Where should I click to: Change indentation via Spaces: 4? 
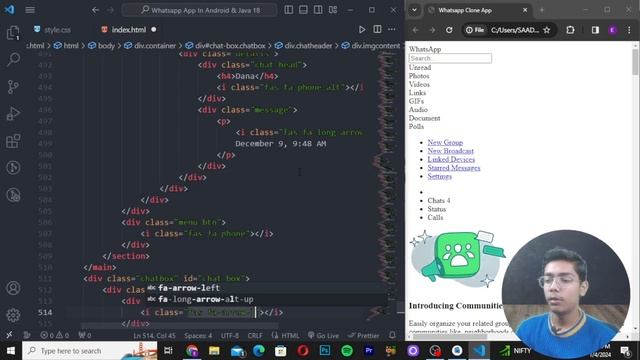[198, 336]
